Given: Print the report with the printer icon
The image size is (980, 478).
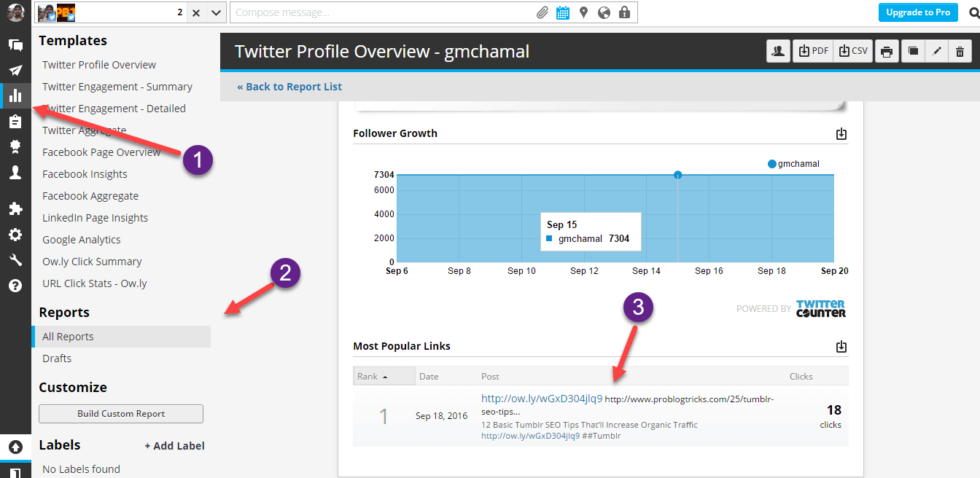Looking at the screenshot, I should pyautogui.click(x=887, y=51).
